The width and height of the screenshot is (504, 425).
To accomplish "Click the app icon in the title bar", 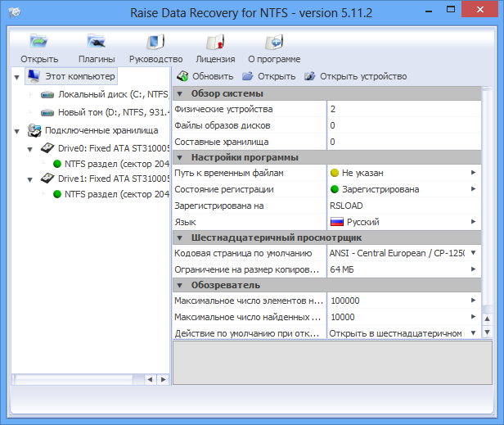I will [x=15, y=12].
